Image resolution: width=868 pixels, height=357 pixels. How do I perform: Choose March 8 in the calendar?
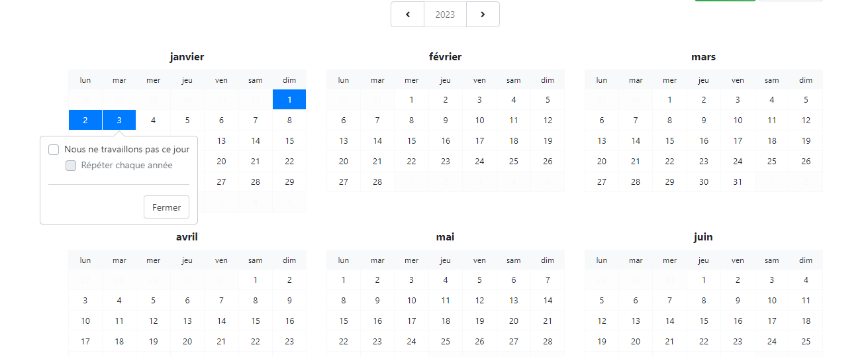coord(669,121)
